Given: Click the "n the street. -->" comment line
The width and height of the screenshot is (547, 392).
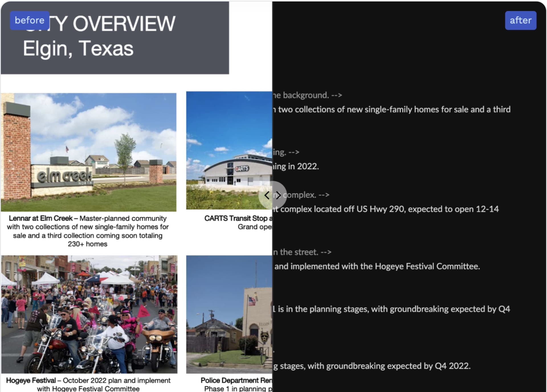Looking at the screenshot, I should click(302, 252).
